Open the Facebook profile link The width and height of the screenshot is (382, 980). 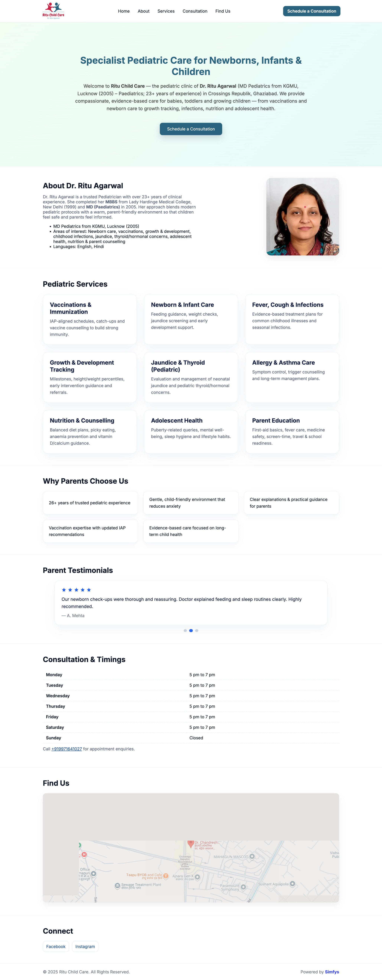(56, 947)
